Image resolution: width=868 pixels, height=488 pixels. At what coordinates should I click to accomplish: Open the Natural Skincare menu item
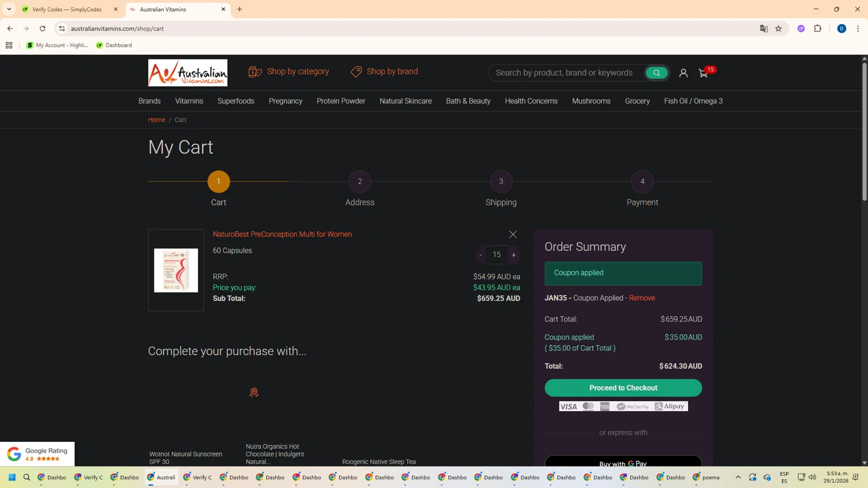406,101
